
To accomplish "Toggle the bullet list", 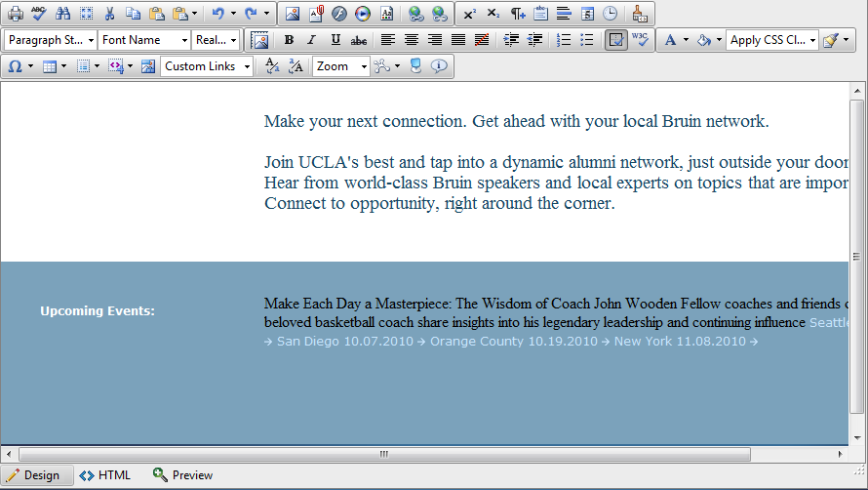I will coord(587,40).
